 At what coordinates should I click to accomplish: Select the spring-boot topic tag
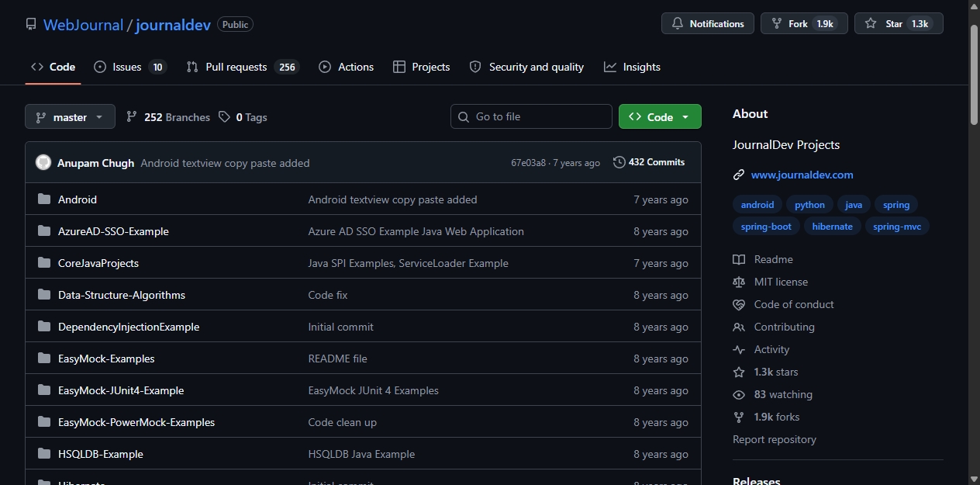(x=766, y=227)
